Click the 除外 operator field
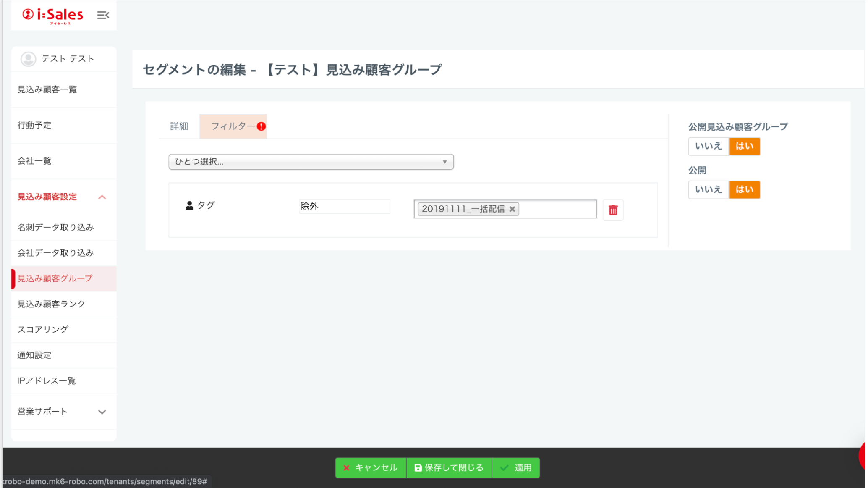 pos(344,206)
